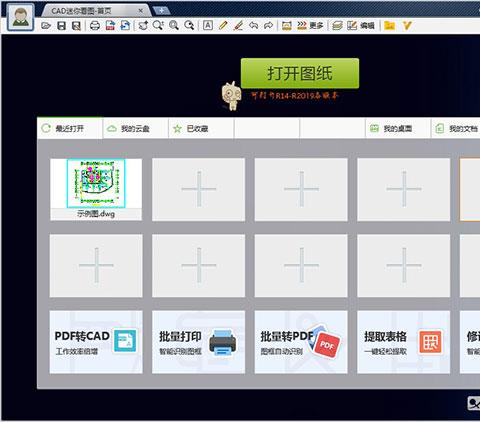Viewport: 480px width, 422px height.
Task: Click the red PDF export toolbar icon
Action: (x=110, y=26)
